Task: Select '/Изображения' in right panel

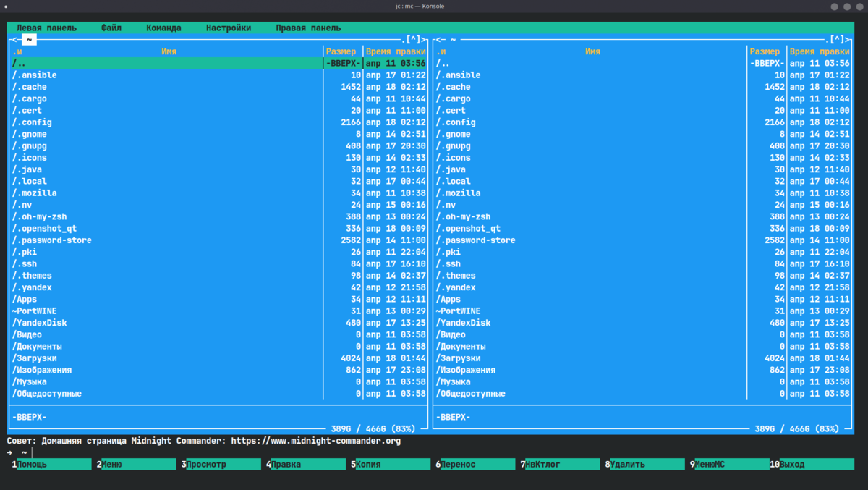Action: point(643,370)
